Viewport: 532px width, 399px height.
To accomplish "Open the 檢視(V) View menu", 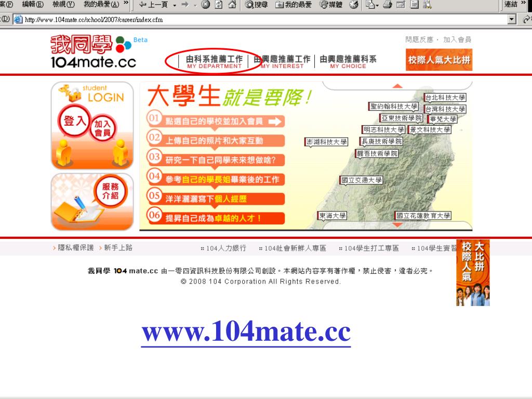I will click(63, 4).
